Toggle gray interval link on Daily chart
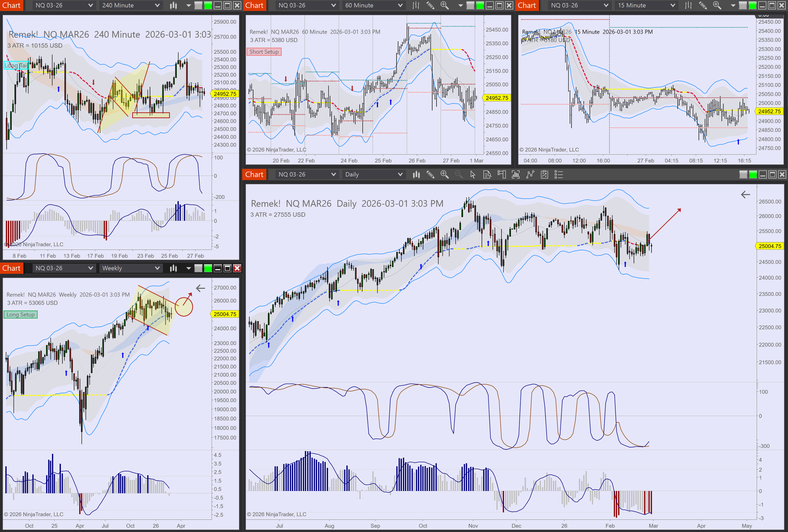Viewport: 788px width, 532px height. tap(743, 175)
